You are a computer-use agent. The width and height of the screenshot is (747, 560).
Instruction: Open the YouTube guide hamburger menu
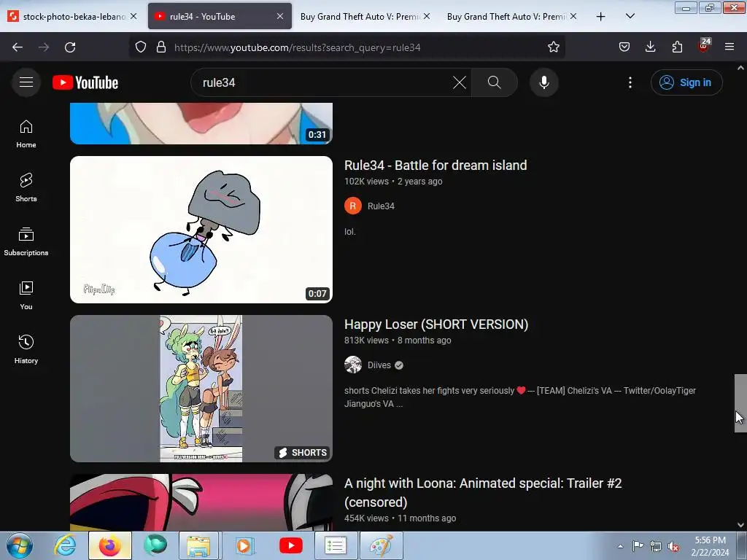pos(26,82)
